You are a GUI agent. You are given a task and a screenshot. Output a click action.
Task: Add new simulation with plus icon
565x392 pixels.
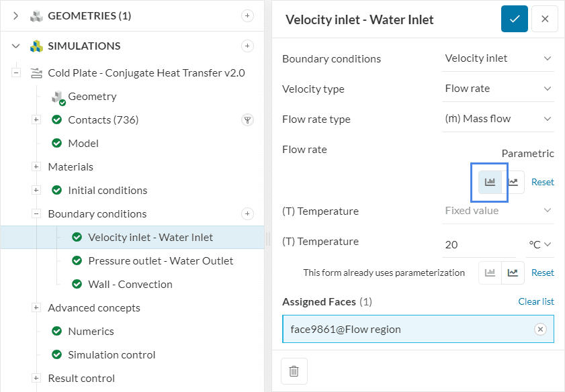coord(247,46)
